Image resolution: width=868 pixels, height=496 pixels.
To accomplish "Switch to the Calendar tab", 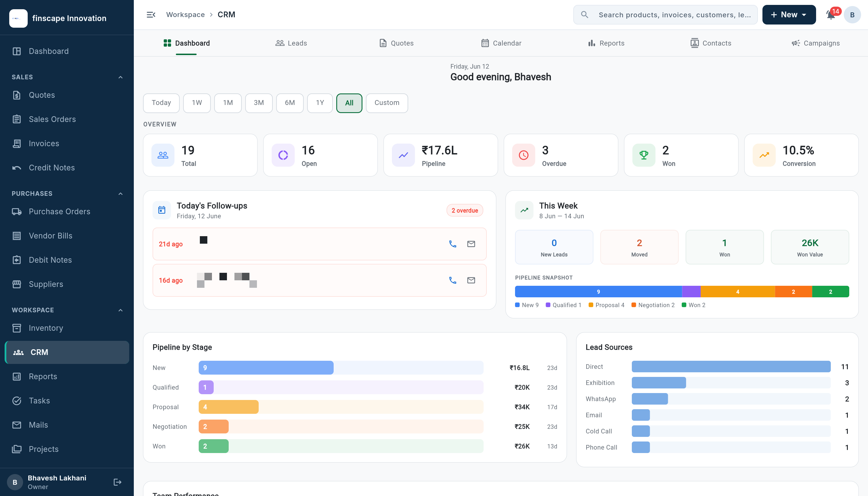I will click(x=501, y=43).
